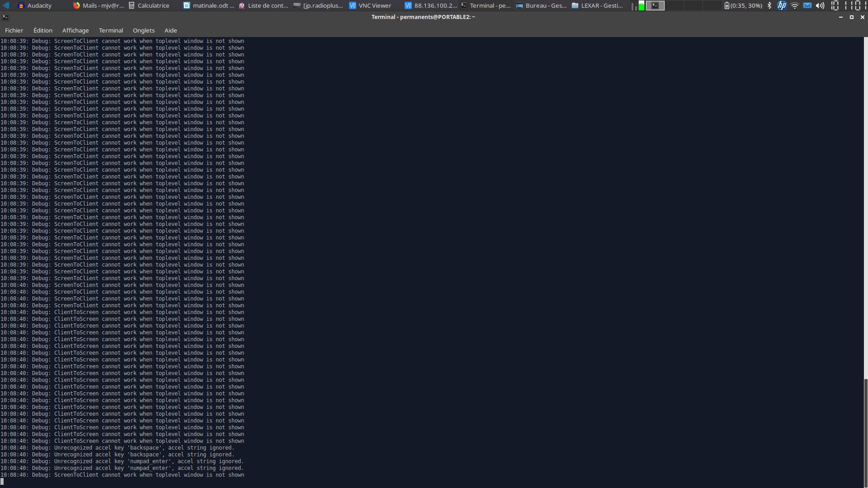Image resolution: width=868 pixels, height=488 pixels.
Task: Click the HP tray icon
Action: coord(782,5)
